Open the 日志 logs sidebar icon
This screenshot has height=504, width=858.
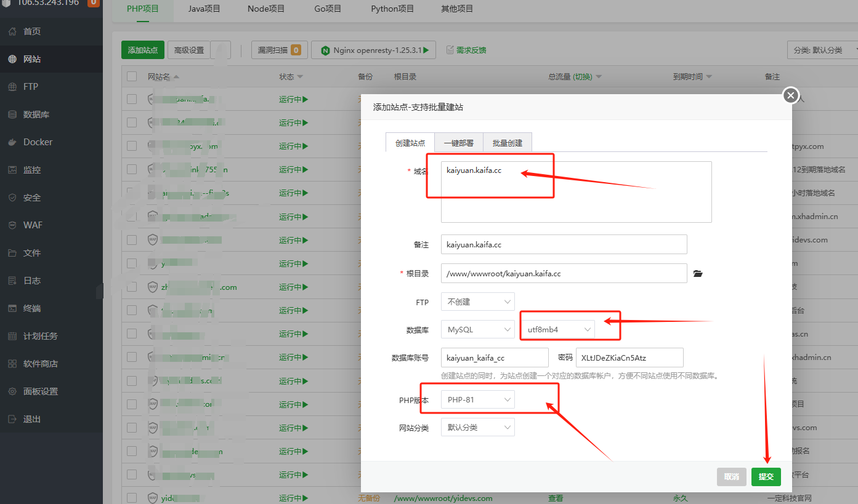click(12, 281)
